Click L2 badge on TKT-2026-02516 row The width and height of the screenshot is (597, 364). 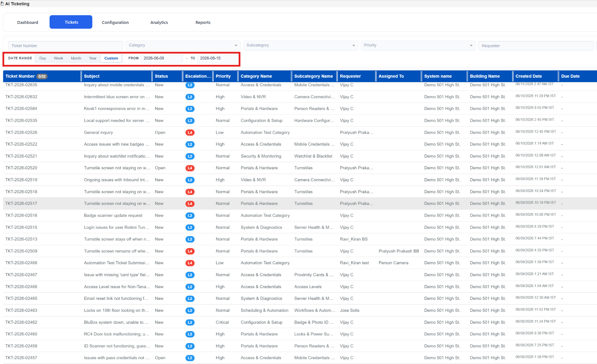(x=190, y=216)
